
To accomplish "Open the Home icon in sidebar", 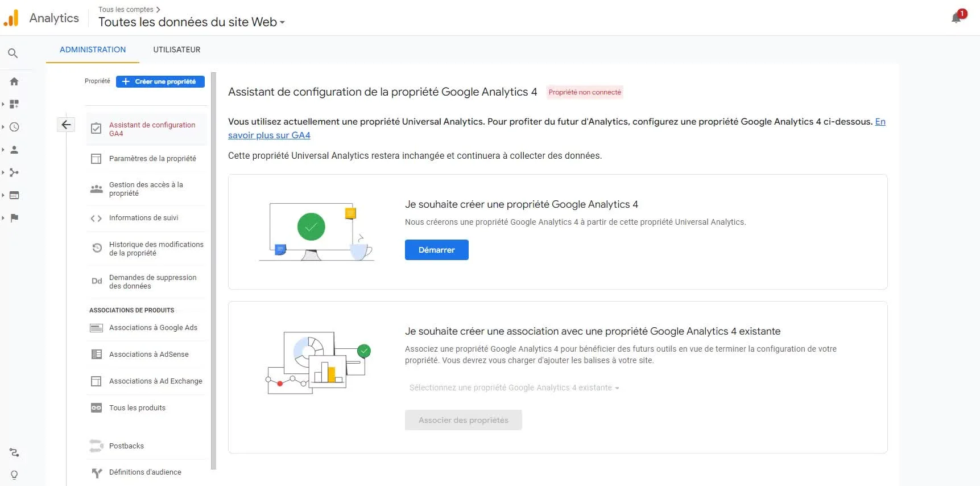I will click(14, 81).
